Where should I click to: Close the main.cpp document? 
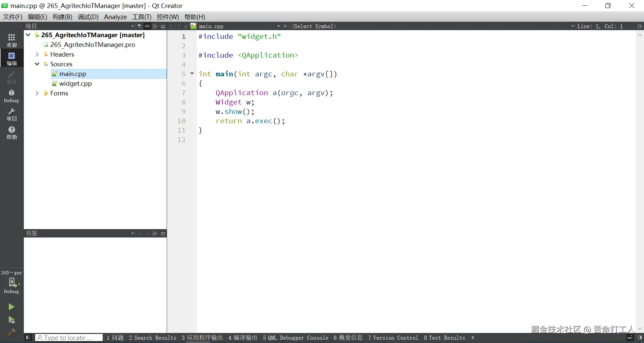pyautogui.click(x=285, y=26)
